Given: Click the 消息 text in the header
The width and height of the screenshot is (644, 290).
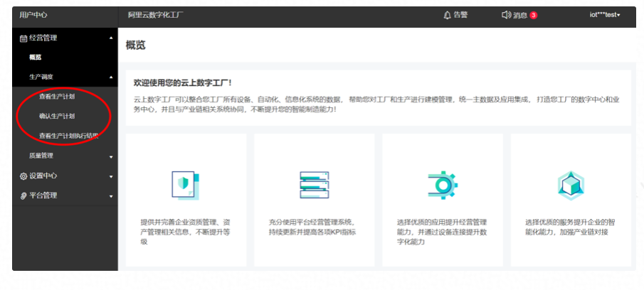Looking at the screenshot, I should coord(520,15).
